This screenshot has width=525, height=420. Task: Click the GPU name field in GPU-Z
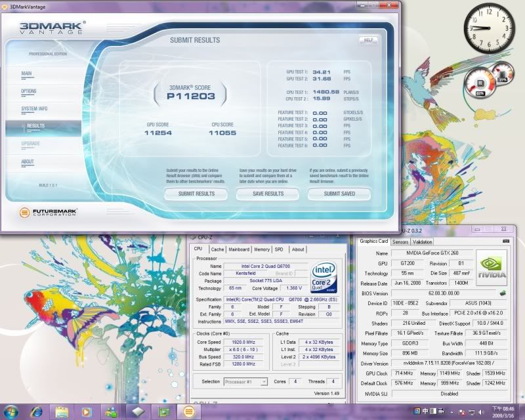[x=432, y=253]
